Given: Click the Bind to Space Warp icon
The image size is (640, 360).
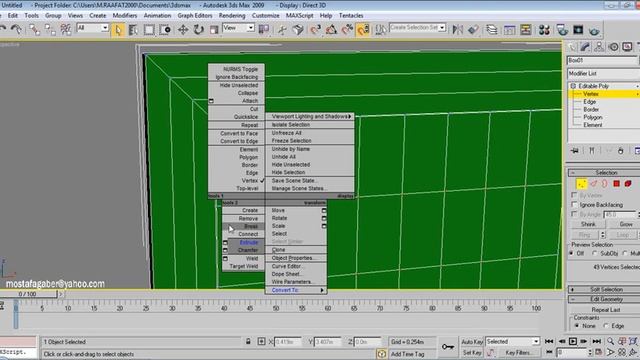Looking at the screenshot, I should point(65,29).
